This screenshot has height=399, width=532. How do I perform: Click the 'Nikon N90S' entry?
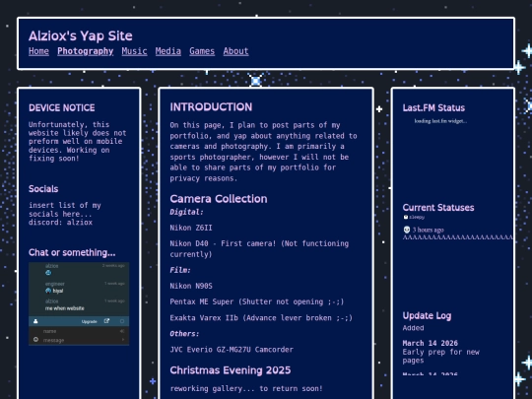pyautogui.click(x=191, y=286)
